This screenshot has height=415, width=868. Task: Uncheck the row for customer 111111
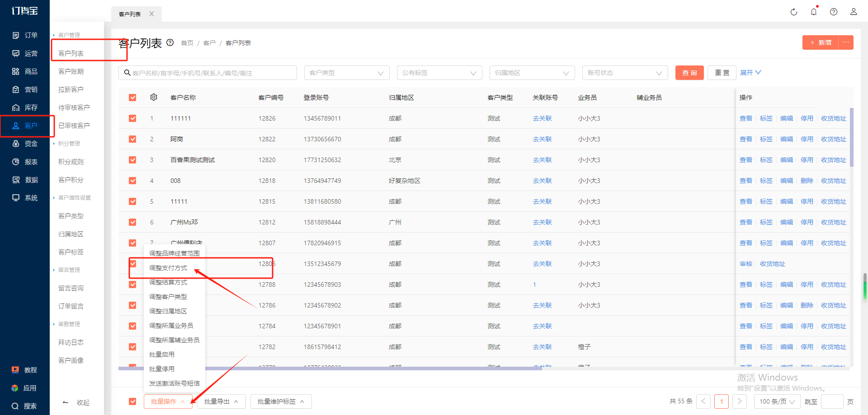132,118
